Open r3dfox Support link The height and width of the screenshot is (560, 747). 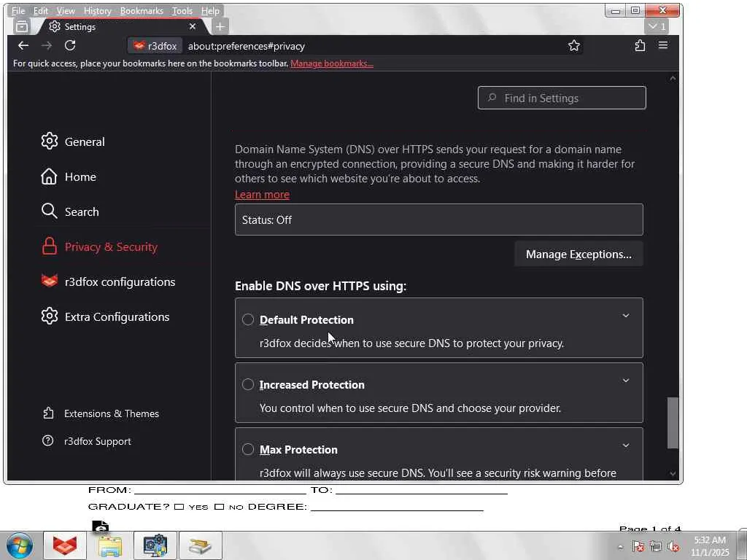[x=87, y=441]
